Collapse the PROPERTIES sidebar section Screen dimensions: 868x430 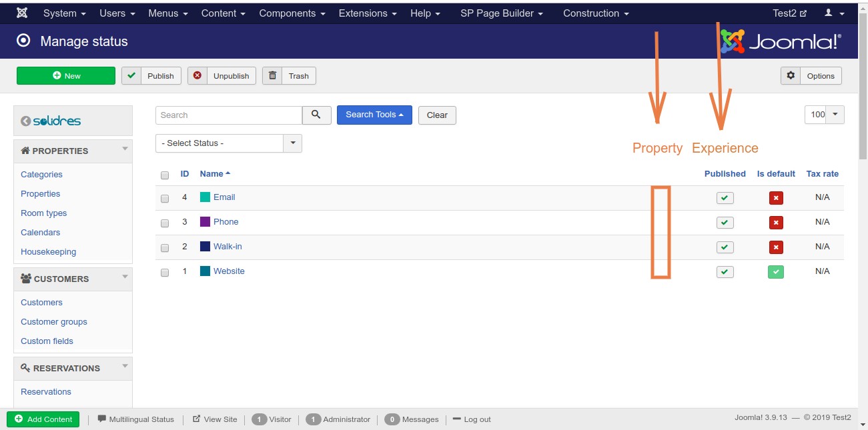click(x=125, y=149)
